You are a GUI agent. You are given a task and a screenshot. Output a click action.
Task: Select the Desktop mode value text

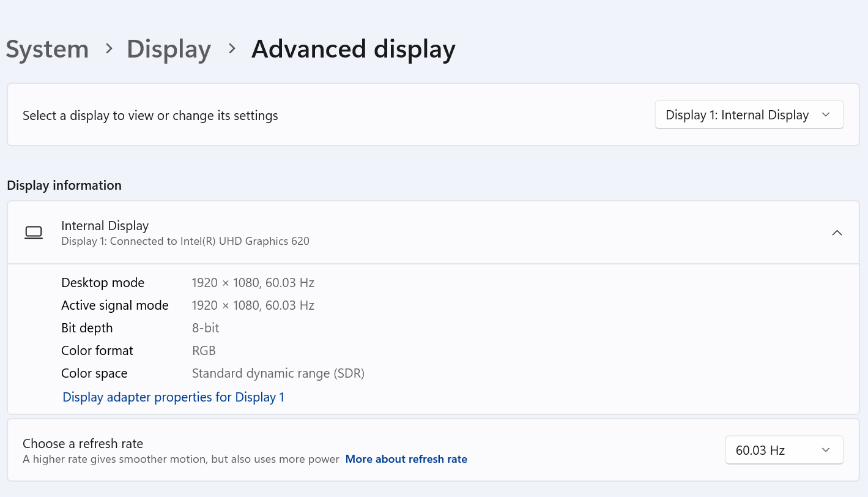pyautogui.click(x=253, y=282)
